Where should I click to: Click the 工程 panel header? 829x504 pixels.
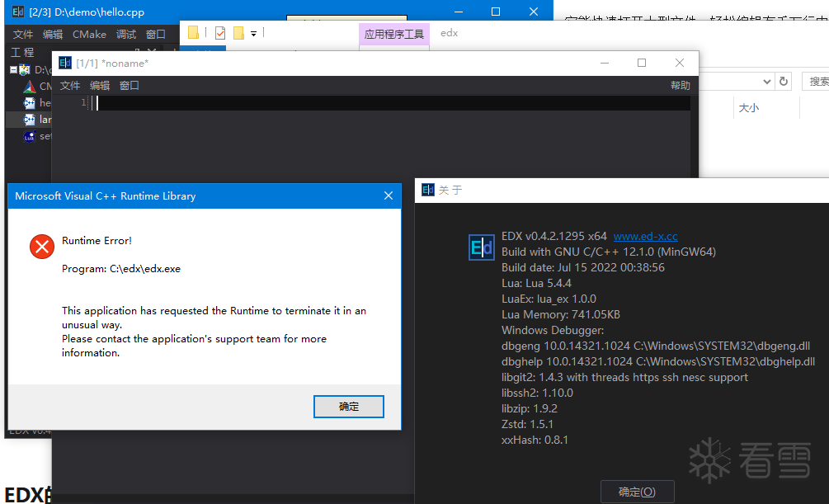[x=22, y=52]
